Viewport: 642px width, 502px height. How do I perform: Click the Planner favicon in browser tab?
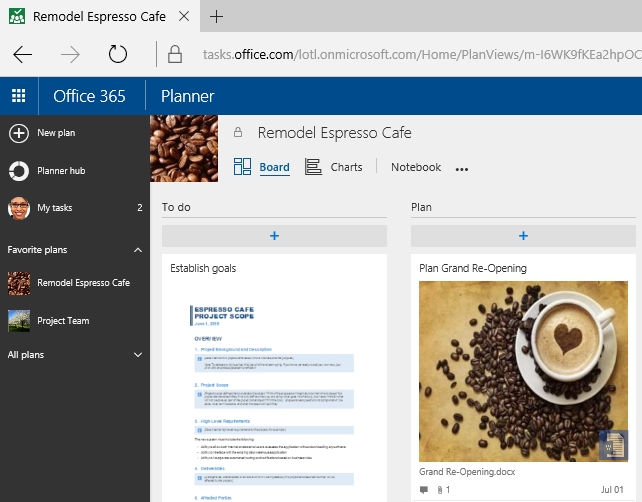point(17,16)
